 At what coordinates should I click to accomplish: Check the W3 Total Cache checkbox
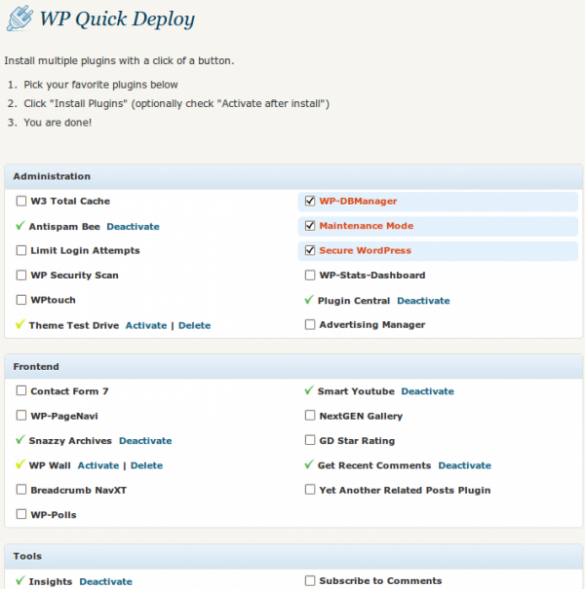coord(21,201)
